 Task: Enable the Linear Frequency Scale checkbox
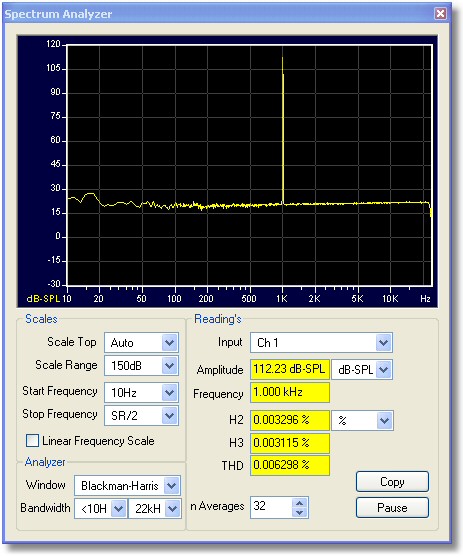point(32,441)
